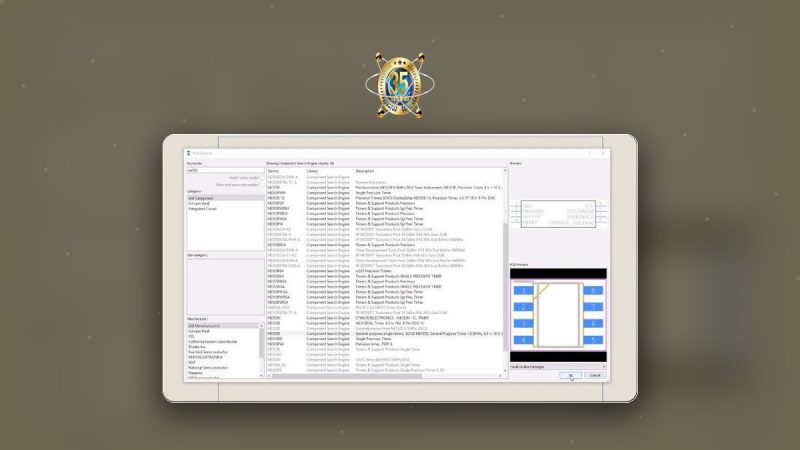This screenshot has height=450, width=800.
Task: Close the Pick Devices dialog
Action: pyautogui.click(x=603, y=153)
